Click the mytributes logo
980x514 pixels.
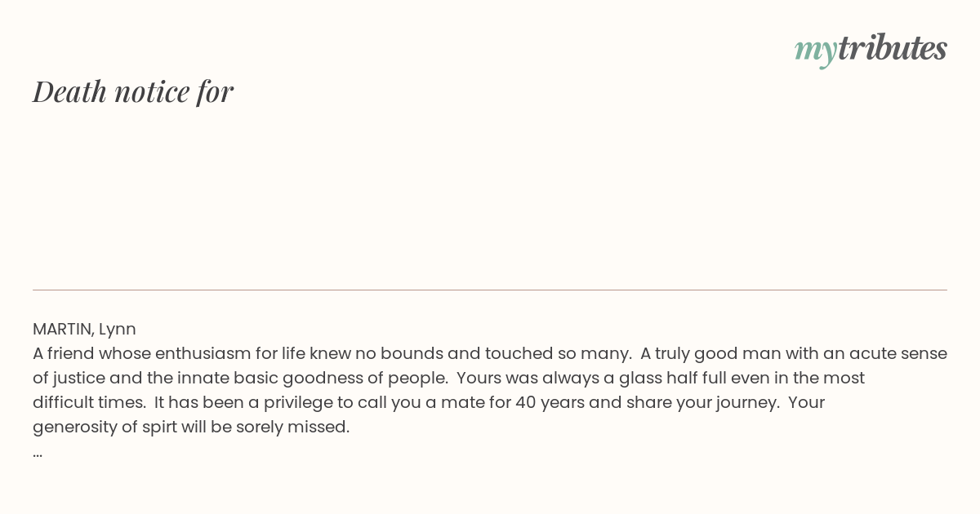tap(871, 50)
